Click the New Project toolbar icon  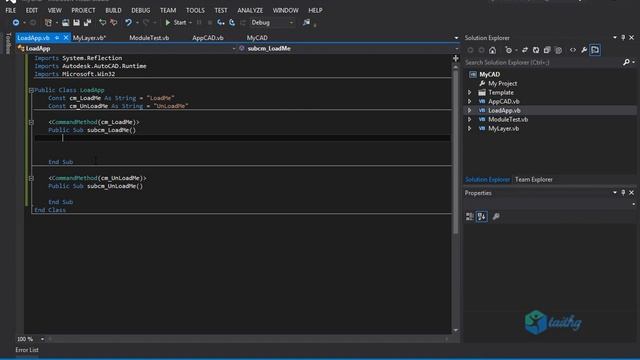tap(48, 23)
